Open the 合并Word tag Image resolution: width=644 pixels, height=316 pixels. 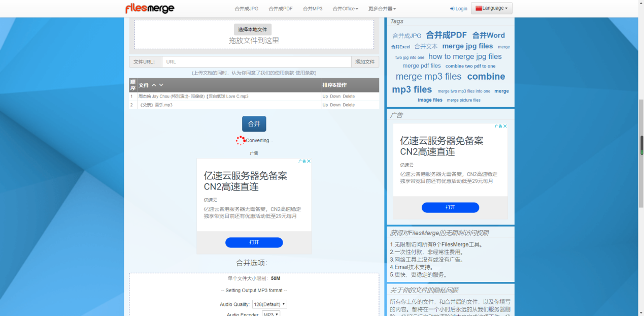488,36
